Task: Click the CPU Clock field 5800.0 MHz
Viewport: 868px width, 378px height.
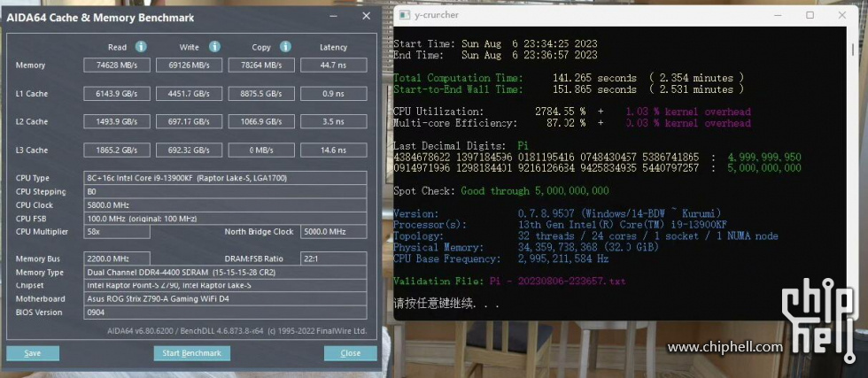Action: pos(225,204)
